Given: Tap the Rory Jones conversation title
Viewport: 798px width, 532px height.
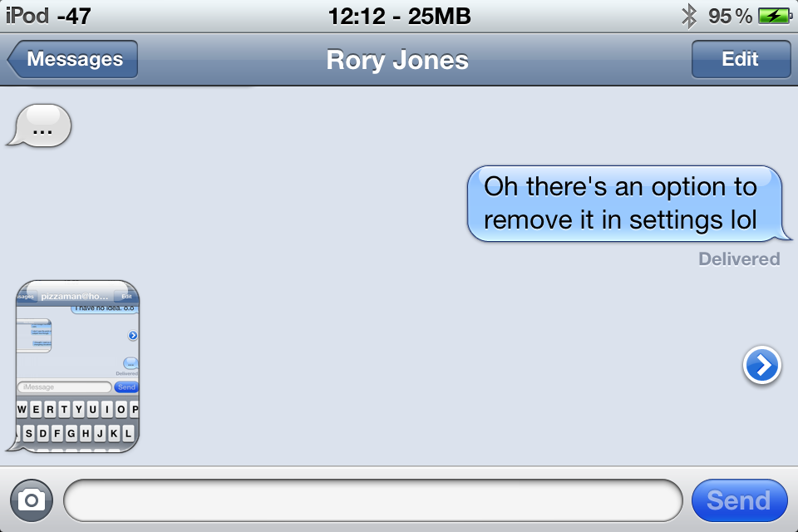Looking at the screenshot, I should coord(397,60).
